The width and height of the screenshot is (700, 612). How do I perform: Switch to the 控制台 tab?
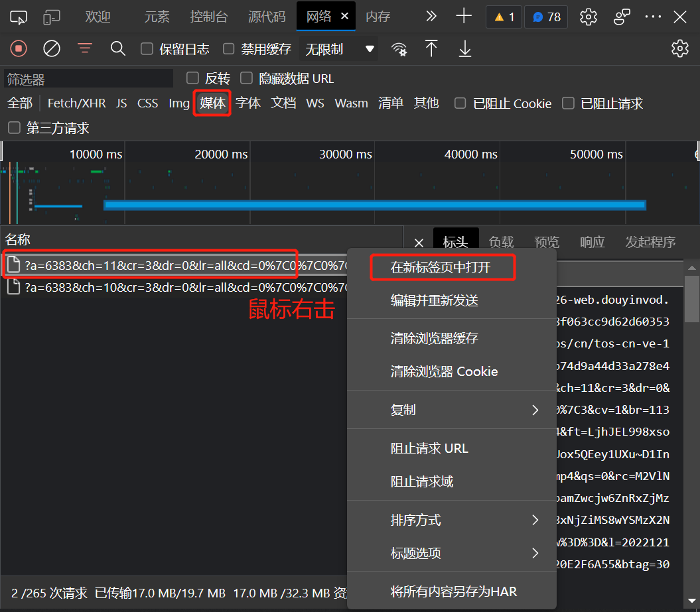[209, 17]
